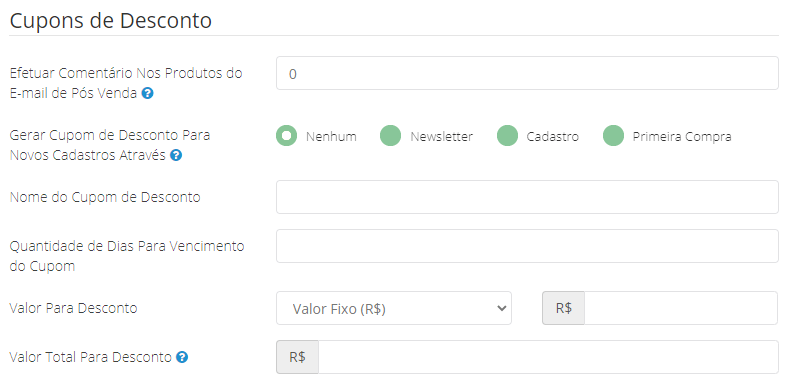Click the Cupons de Desconto section heading
Screen dimensions: 790x383
pos(110,21)
